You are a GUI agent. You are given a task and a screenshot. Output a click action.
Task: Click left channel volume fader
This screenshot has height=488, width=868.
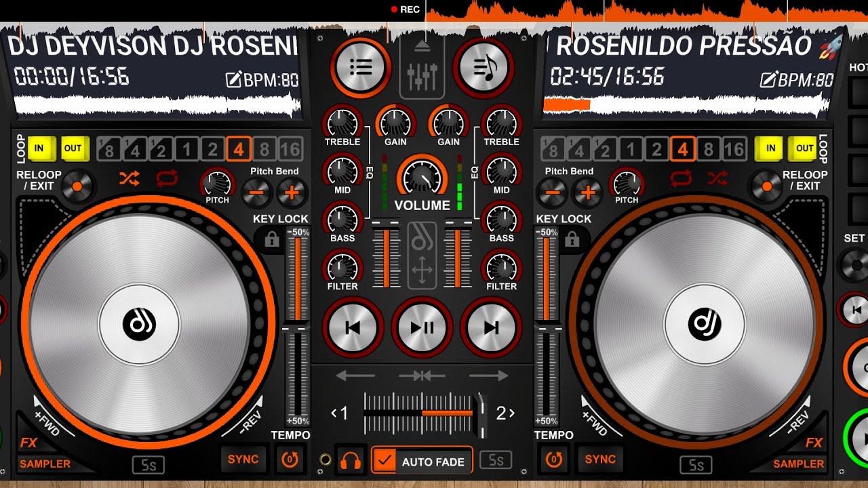[387, 254]
